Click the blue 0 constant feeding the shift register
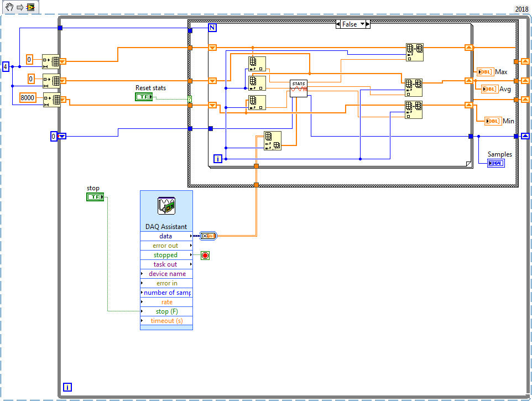 point(54,137)
